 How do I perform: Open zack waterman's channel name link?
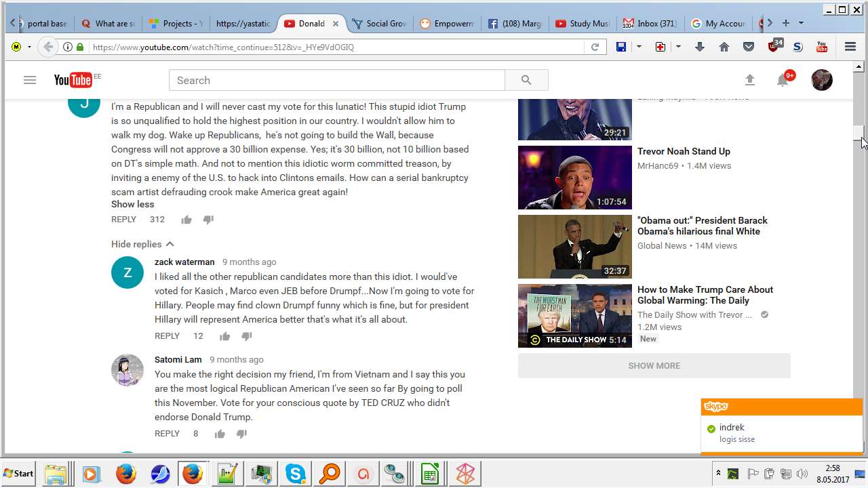[184, 262]
